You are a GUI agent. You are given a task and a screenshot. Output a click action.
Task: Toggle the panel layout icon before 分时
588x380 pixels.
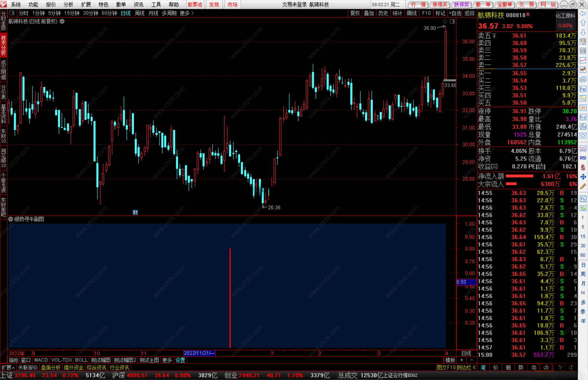(12, 13)
